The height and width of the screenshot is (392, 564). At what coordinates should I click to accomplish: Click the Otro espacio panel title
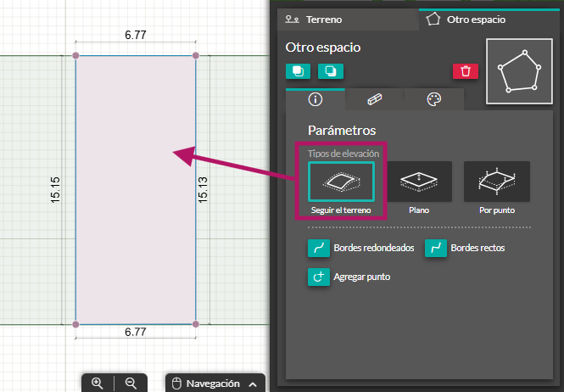[323, 48]
